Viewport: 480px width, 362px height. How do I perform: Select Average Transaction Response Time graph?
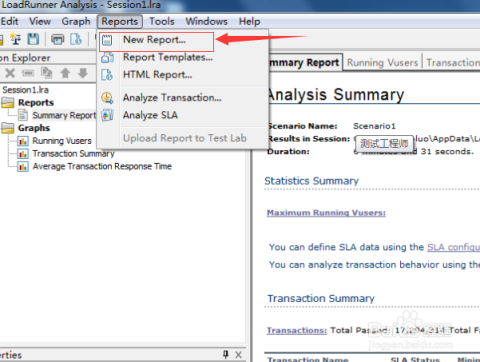pyautogui.click(x=102, y=166)
